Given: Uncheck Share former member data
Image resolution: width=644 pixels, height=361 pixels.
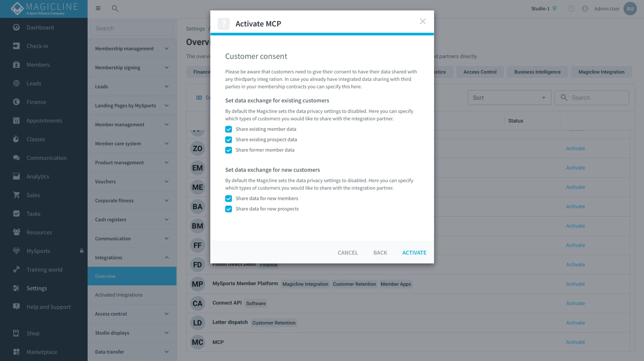Looking at the screenshot, I should (229, 150).
